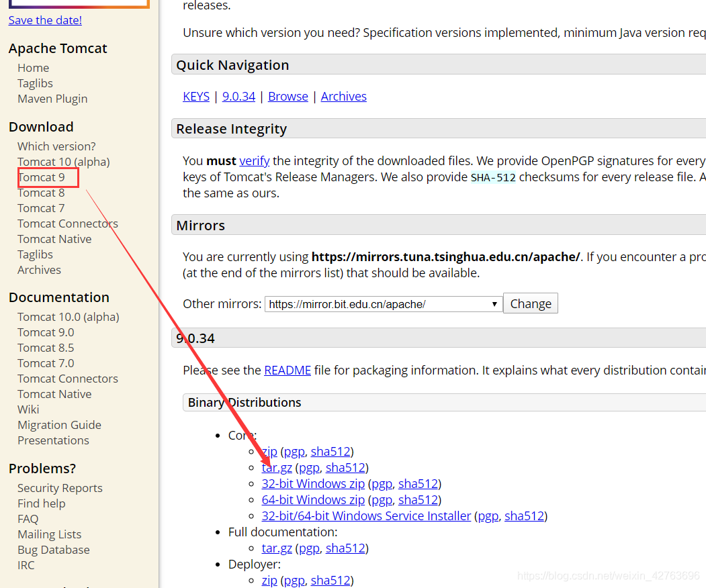Open pgp for Windows Service Installer
The height and width of the screenshot is (588, 706).
click(488, 516)
